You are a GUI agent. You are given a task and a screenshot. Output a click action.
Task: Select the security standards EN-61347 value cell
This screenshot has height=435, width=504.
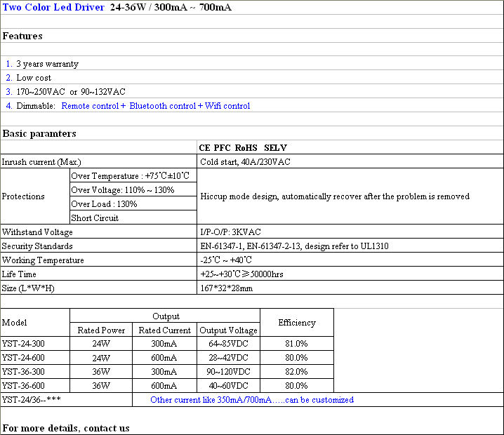pyautogui.click(x=294, y=246)
